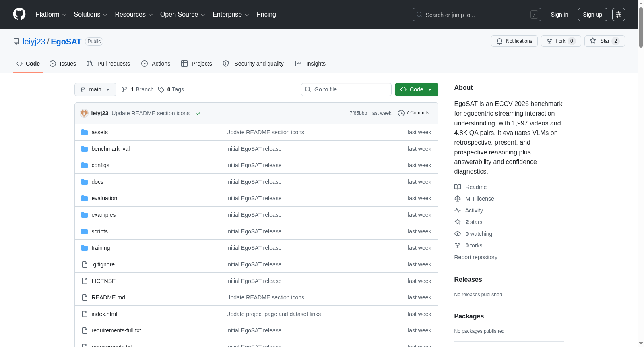Screen dimensions: 644x347
Task: Switch to the Issues tab
Action: pyautogui.click(x=63, y=64)
